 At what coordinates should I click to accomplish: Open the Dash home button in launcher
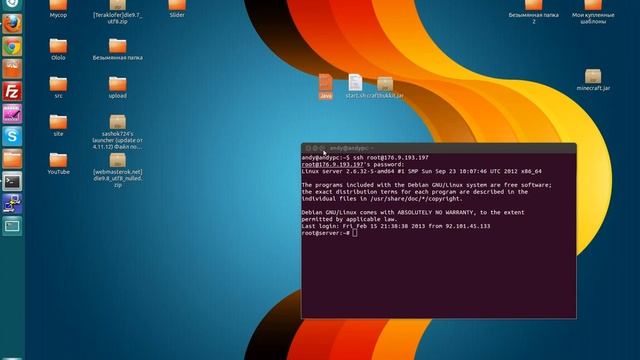tap(12, 4)
